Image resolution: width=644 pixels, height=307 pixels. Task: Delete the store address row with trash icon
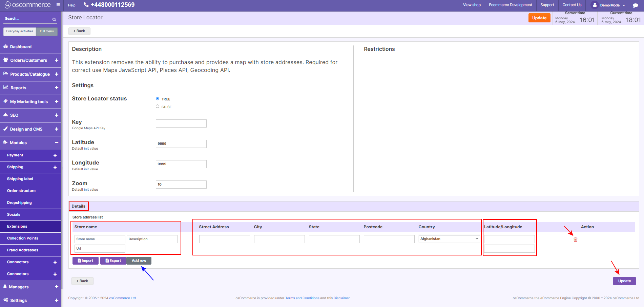[x=575, y=239]
